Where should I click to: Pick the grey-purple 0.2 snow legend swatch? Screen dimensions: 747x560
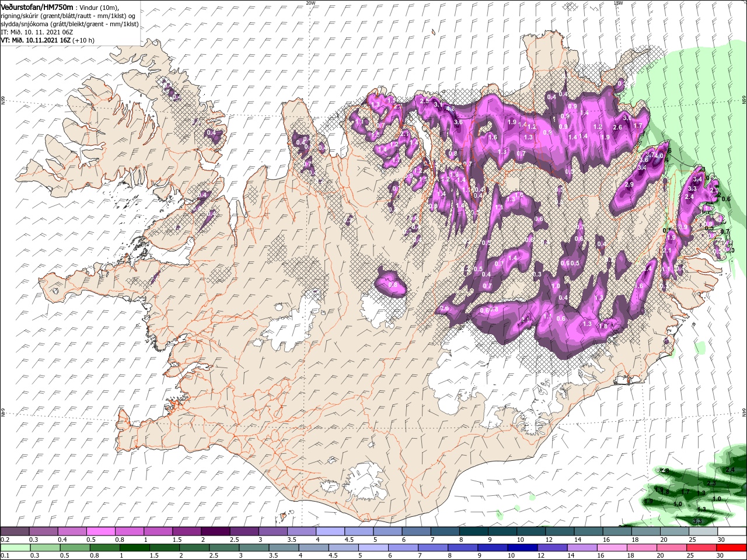15,531
